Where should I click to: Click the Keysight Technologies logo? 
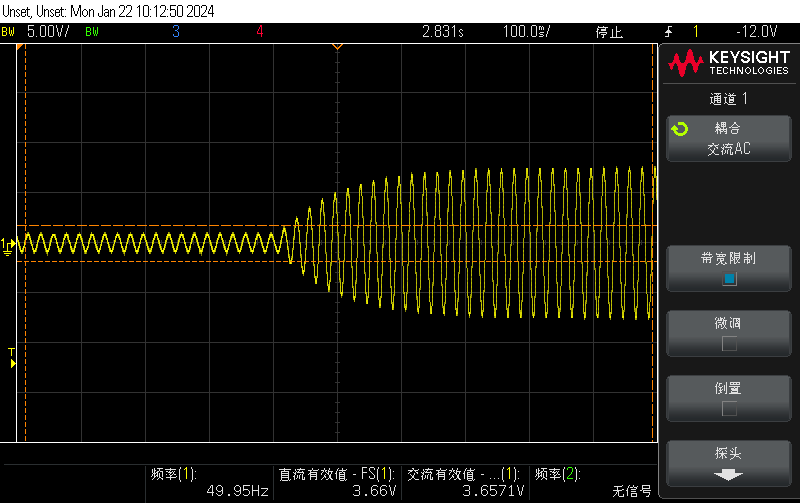pyautogui.click(x=729, y=64)
